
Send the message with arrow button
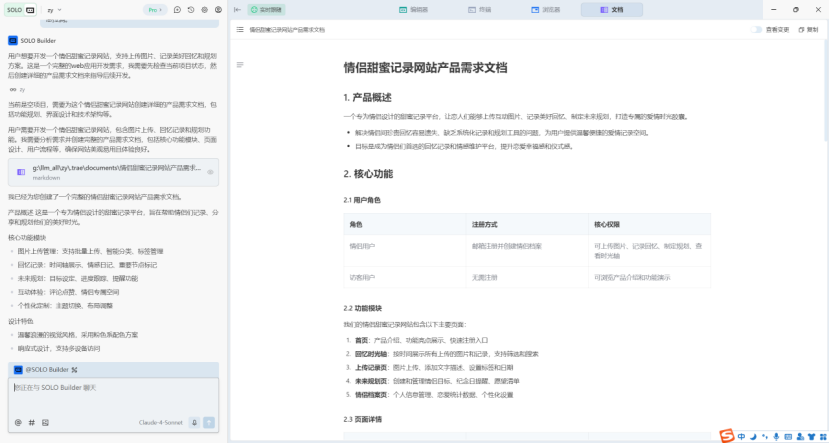coord(209,422)
